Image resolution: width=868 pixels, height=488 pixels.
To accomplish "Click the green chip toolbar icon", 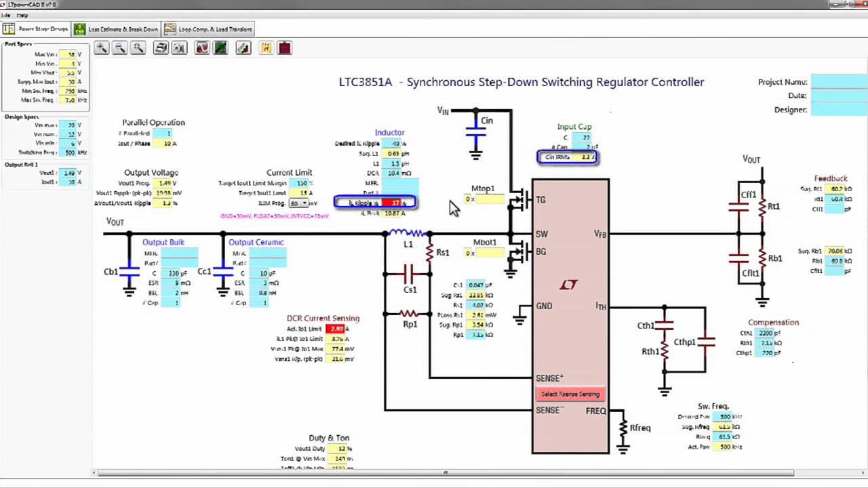I will point(220,47).
